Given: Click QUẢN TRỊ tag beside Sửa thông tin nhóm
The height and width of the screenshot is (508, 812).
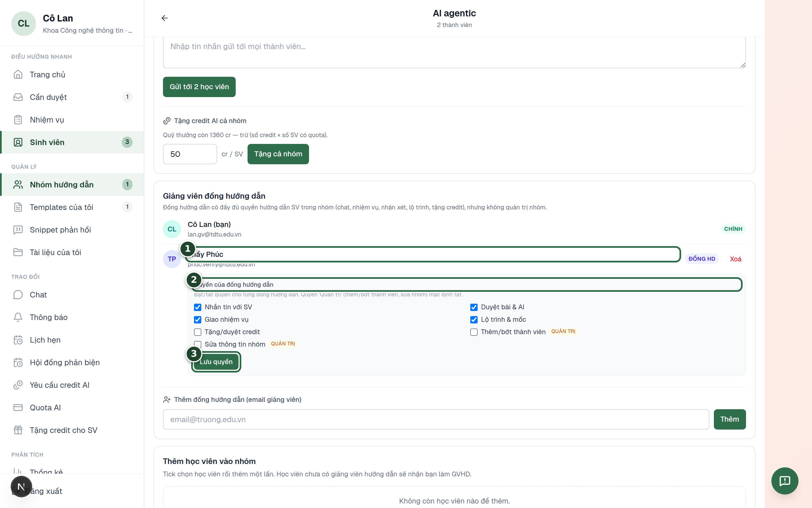Looking at the screenshot, I should 283,344.
